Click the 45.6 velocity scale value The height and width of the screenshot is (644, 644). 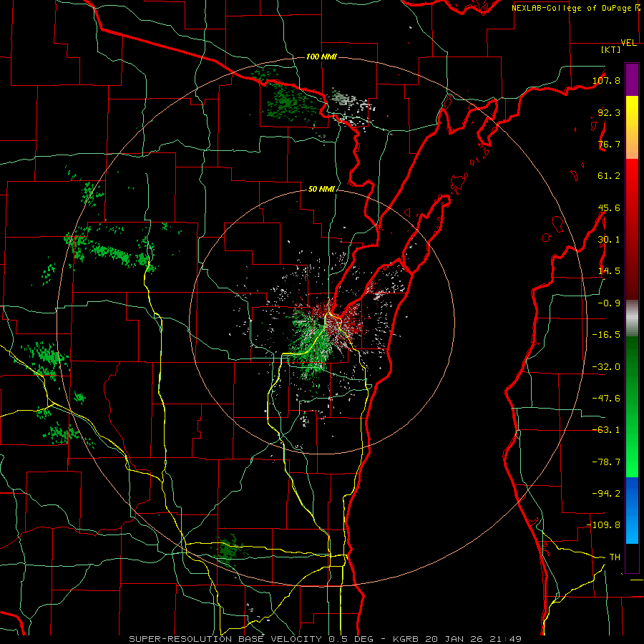(x=609, y=208)
